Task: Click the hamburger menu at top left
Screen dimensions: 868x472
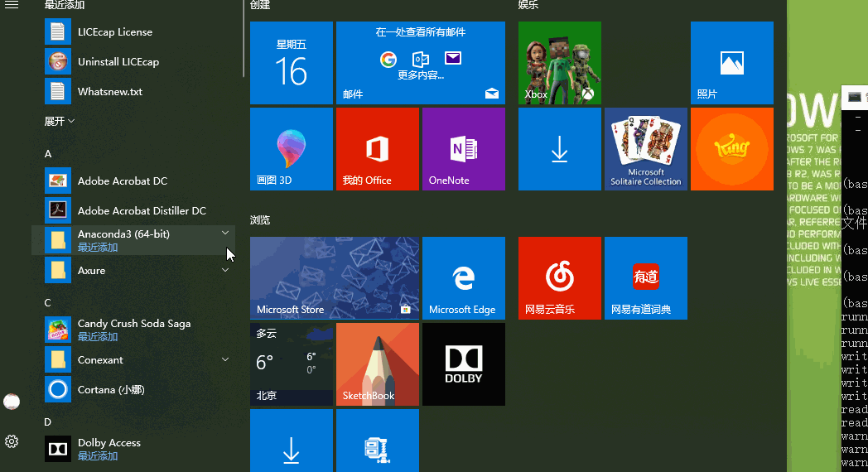Action: pyautogui.click(x=12, y=5)
